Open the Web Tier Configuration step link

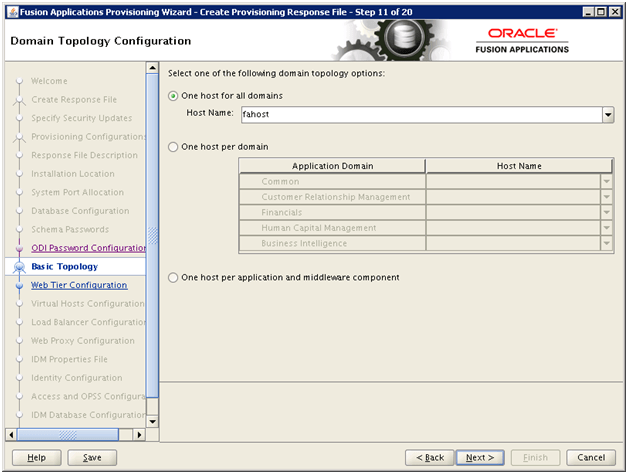coord(79,285)
